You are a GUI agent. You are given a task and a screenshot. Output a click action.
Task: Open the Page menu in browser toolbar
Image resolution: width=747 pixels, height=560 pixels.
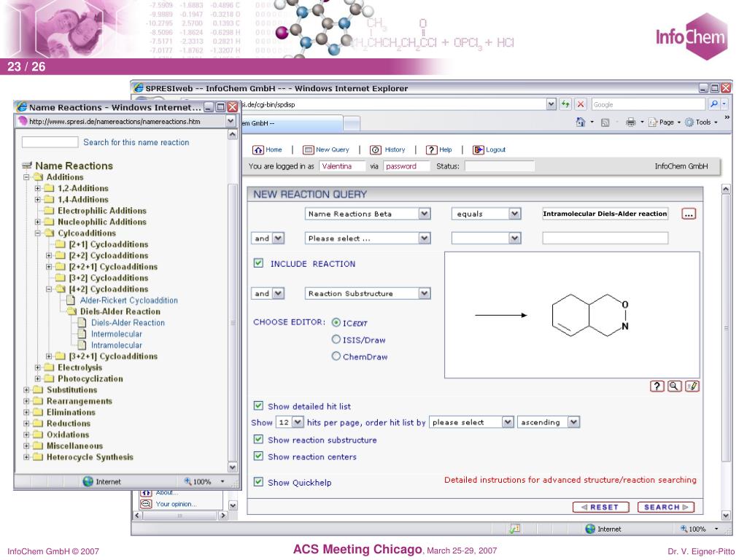point(665,122)
